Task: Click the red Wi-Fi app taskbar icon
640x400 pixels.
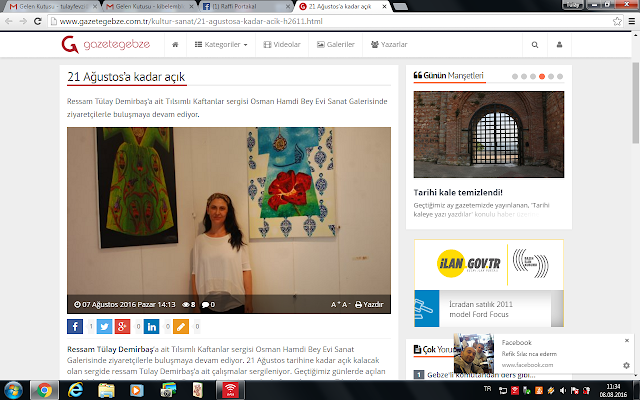Action: (x=230, y=390)
